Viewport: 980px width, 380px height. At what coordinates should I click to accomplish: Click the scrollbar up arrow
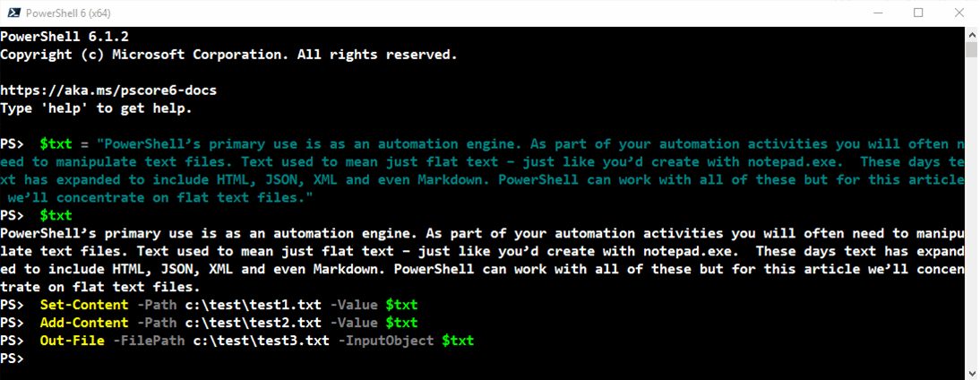click(x=972, y=34)
